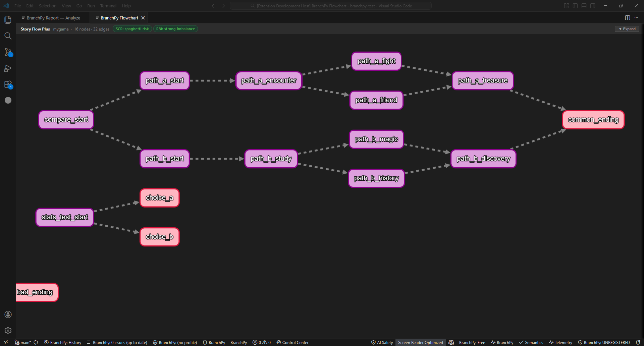Viewport: 644px width, 346px height.
Task: Open Source Control view icon
Action: (8, 52)
